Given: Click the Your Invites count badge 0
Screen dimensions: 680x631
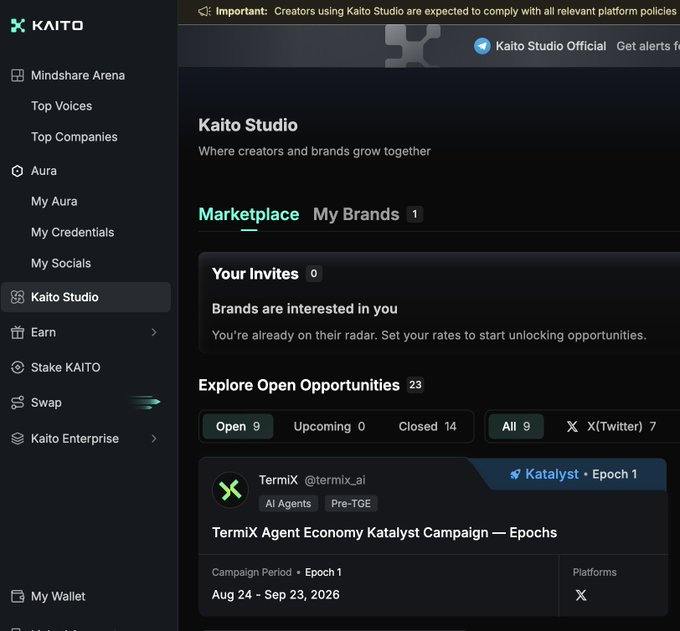Looking at the screenshot, I should (x=314, y=274).
